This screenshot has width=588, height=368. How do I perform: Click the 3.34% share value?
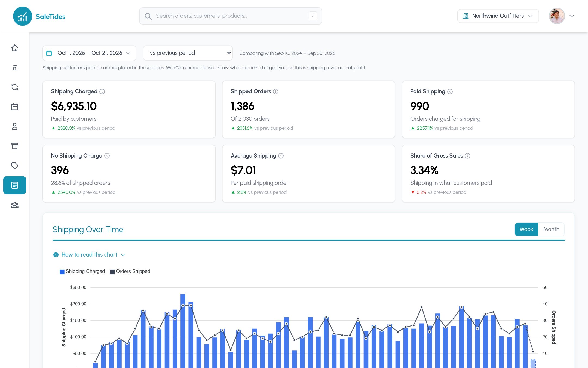pyautogui.click(x=424, y=171)
